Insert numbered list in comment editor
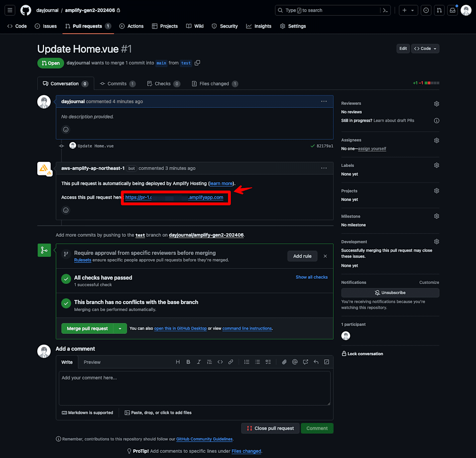Viewport: 476px width, 458px height. tap(247, 362)
